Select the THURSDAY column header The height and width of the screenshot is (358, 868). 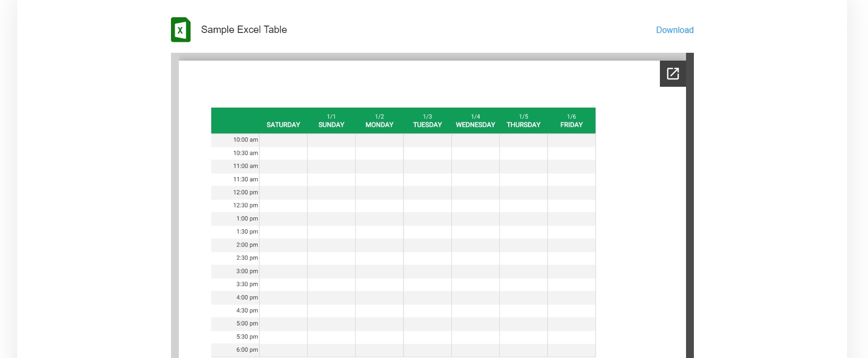click(523, 125)
